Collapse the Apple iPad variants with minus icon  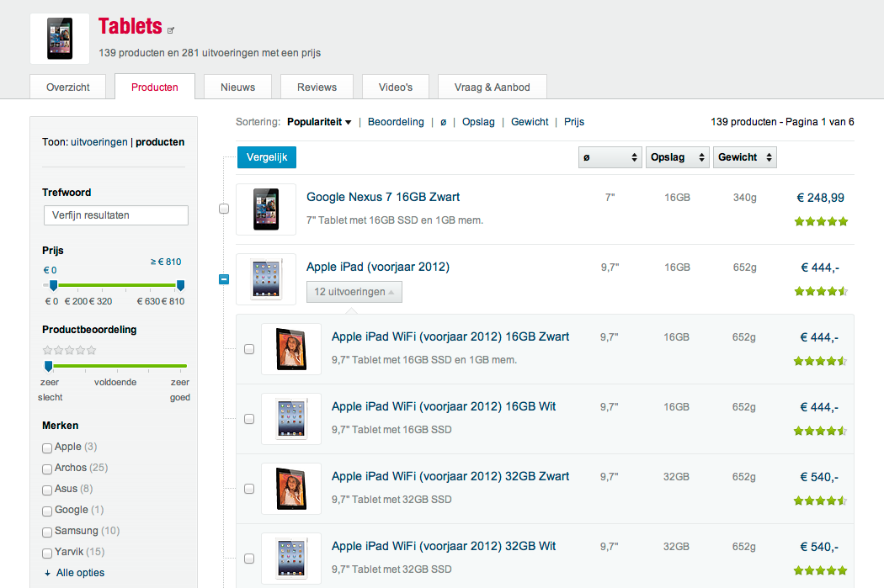click(x=224, y=278)
